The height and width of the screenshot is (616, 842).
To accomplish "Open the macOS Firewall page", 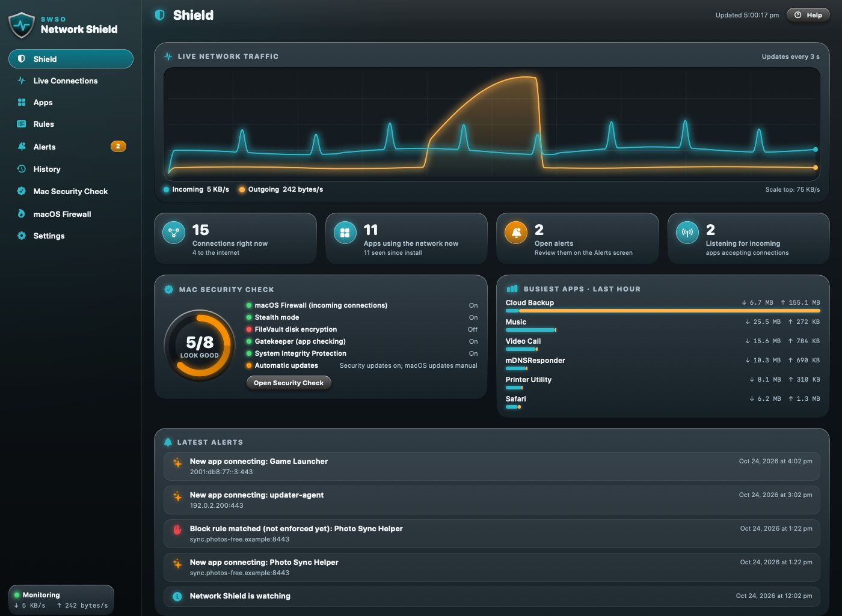I will 71,214.
